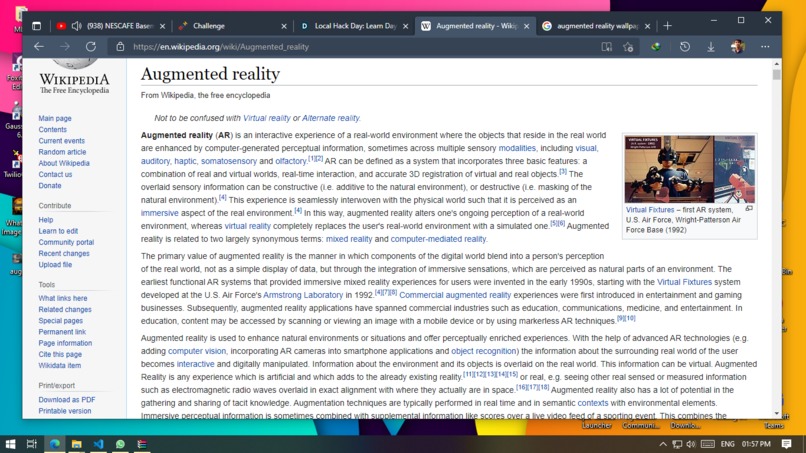Image resolution: width=806 pixels, height=453 pixels.
Task: Close the Local Hack Day tab
Action: click(405, 26)
